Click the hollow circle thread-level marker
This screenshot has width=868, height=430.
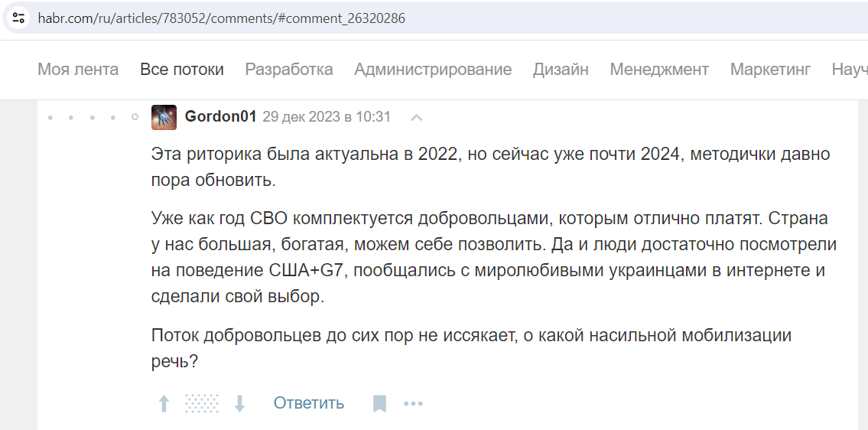point(135,117)
